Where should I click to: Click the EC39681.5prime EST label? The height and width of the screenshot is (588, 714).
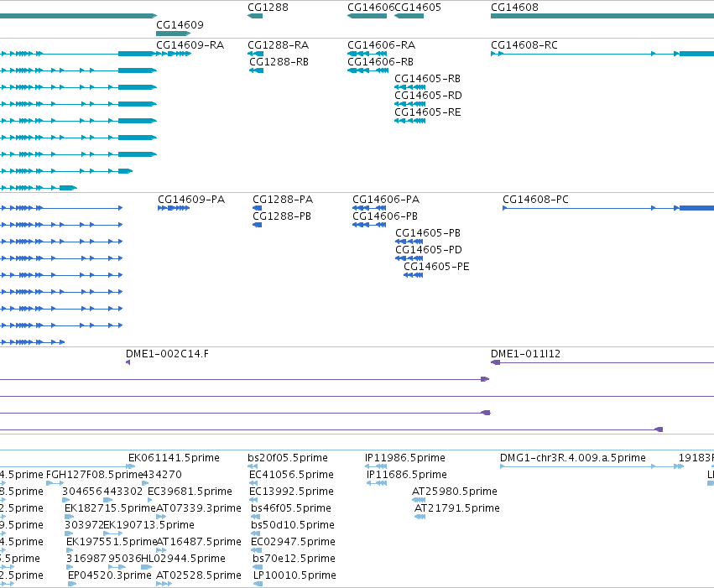click(x=190, y=492)
